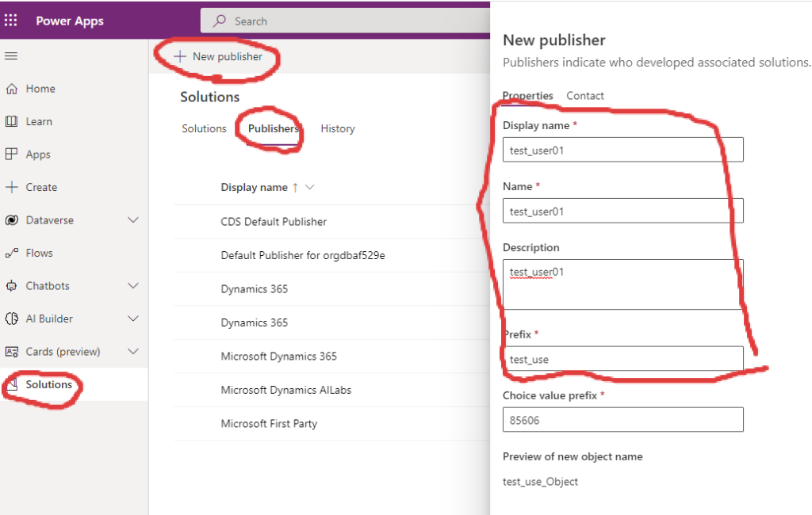Image resolution: width=812 pixels, height=515 pixels.
Task: Open the CDS Default Publisher entry
Action: [274, 222]
